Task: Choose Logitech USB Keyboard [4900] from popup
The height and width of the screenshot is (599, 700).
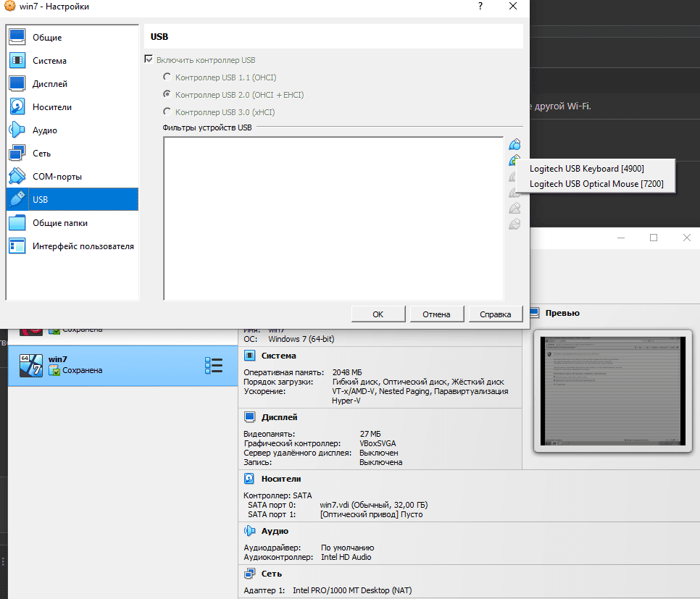Action: [586, 169]
